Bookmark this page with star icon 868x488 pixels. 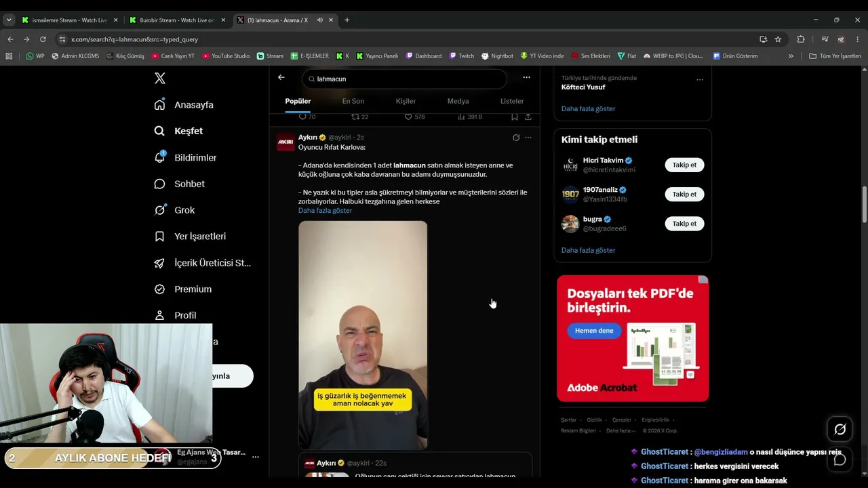(x=778, y=39)
